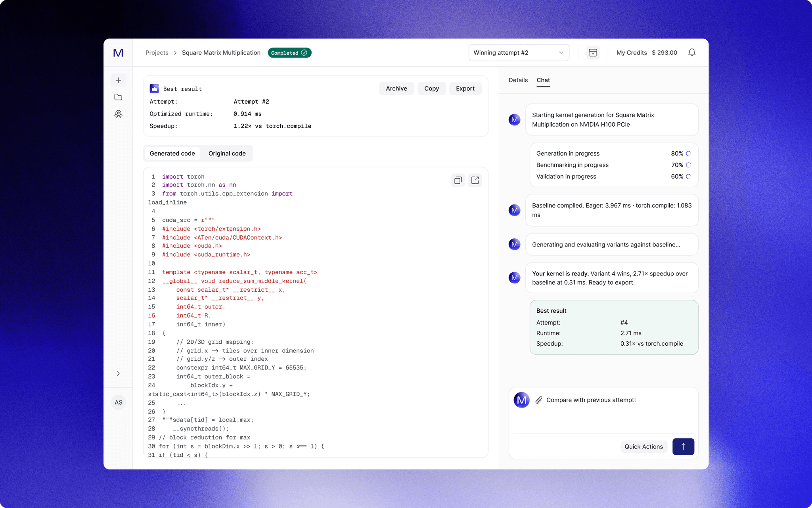The image size is (812, 508).
Task: Click the notification bell icon
Action: 691,53
